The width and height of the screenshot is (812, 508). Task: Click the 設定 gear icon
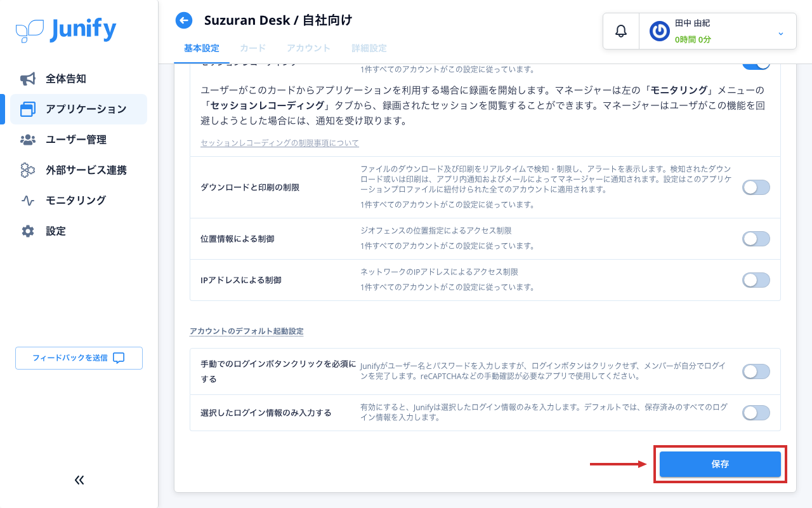coord(28,231)
